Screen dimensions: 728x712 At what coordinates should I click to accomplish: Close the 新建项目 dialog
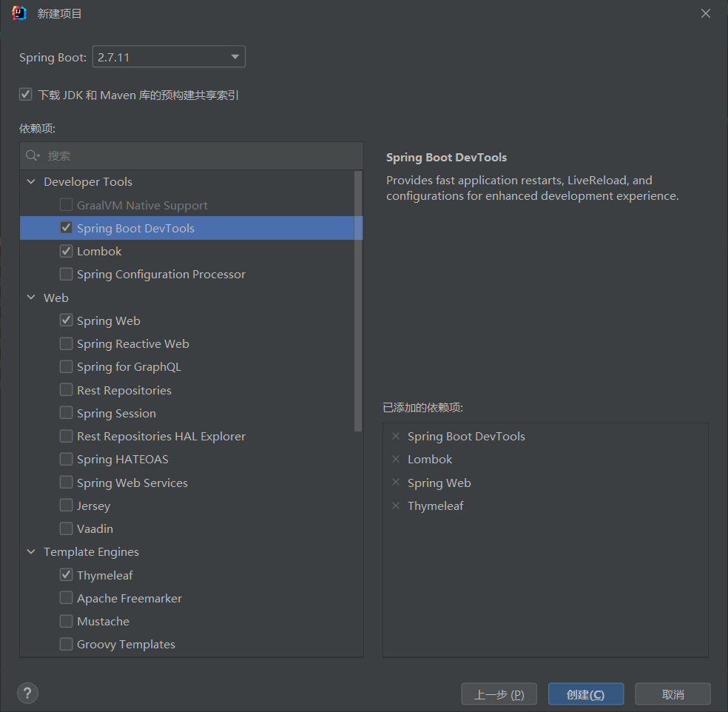tap(706, 13)
